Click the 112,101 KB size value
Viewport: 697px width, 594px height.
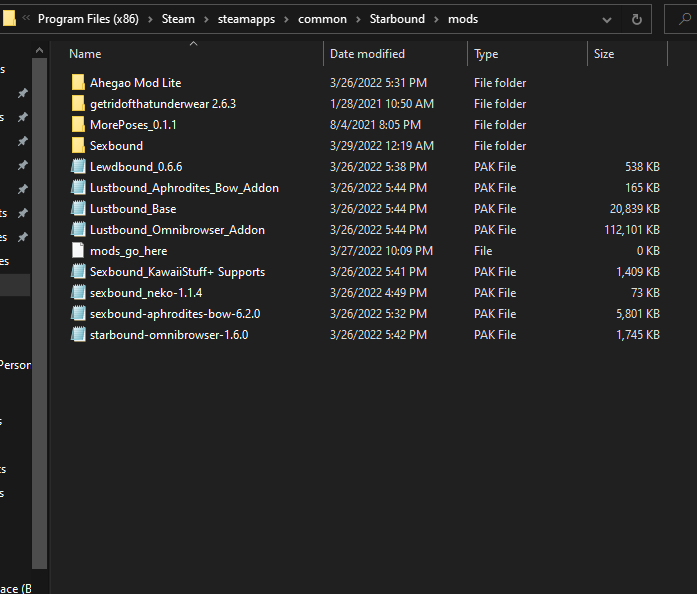point(632,229)
